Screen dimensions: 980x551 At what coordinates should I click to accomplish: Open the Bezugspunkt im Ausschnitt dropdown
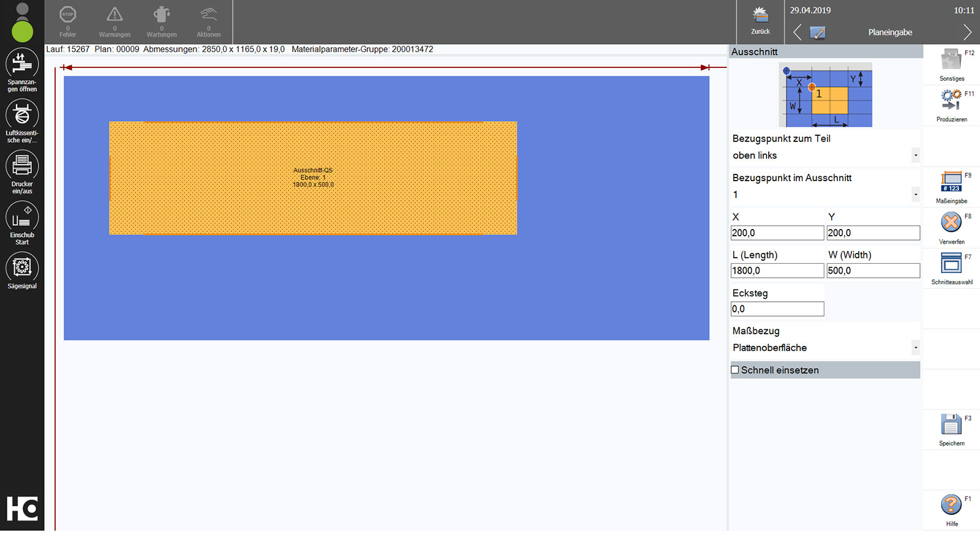click(915, 195)
